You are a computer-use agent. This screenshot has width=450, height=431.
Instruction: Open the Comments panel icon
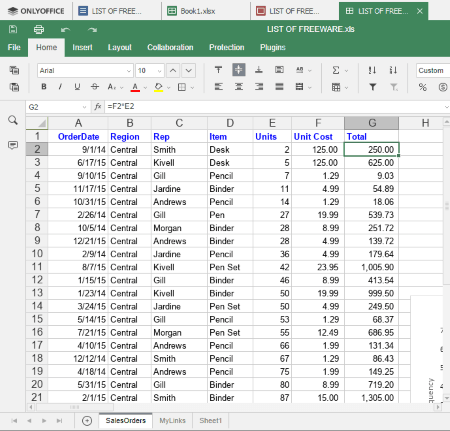tap(13, 145)
